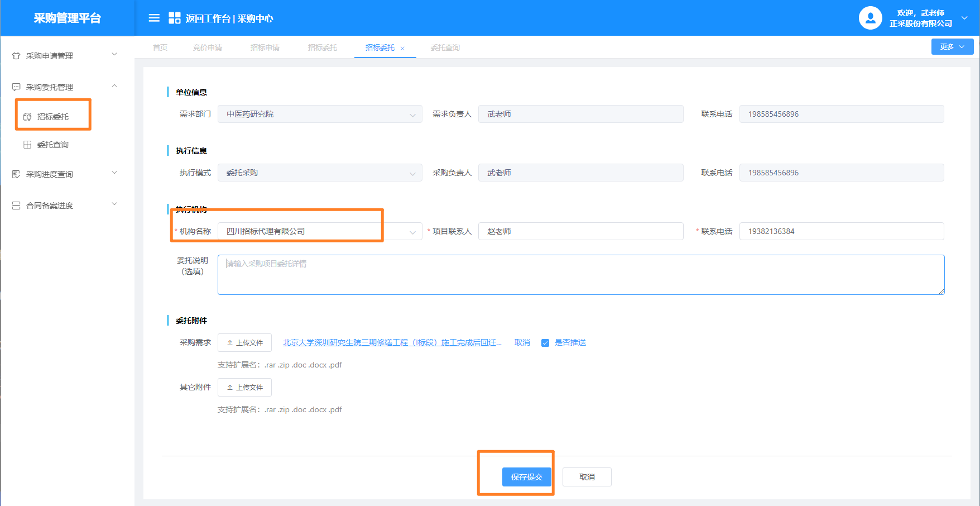Click the 保存提交 button
This screenshot has width=980, height=506.
point(526,477)
